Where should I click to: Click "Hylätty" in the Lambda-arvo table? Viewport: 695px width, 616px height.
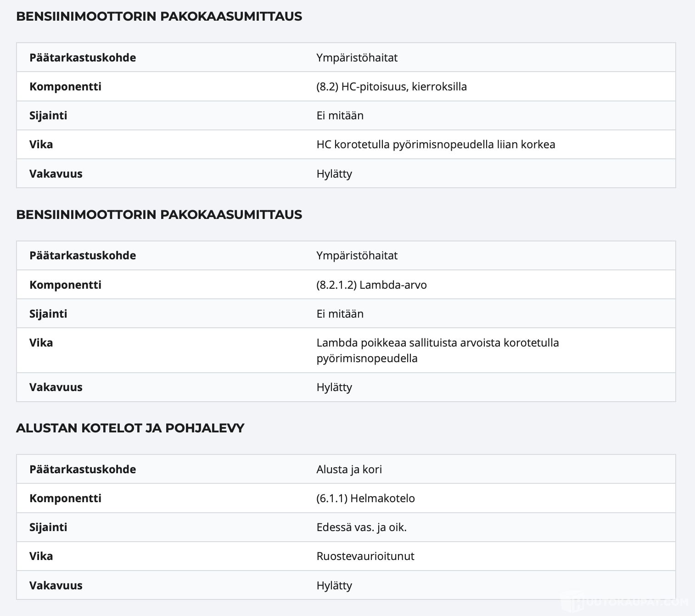(334, 387)
